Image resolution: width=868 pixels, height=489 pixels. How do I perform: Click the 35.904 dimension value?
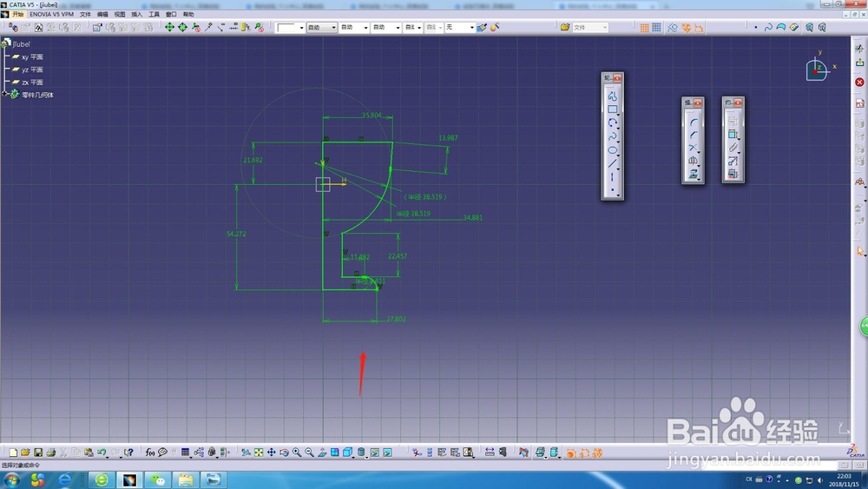coord(372,116)
